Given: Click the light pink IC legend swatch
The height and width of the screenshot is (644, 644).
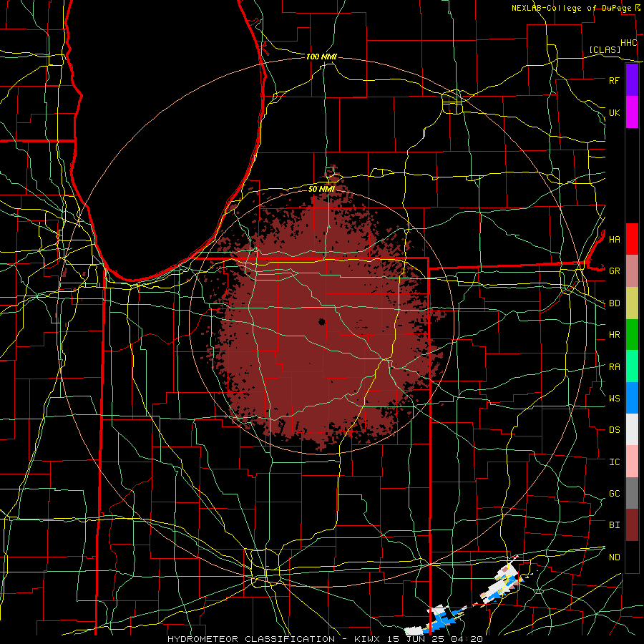Looking at the screenshot, I should [632, 462].
